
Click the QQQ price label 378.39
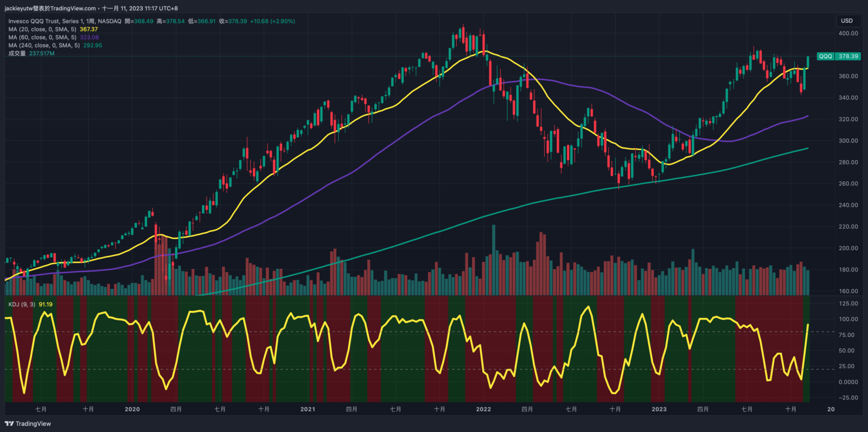848,56
